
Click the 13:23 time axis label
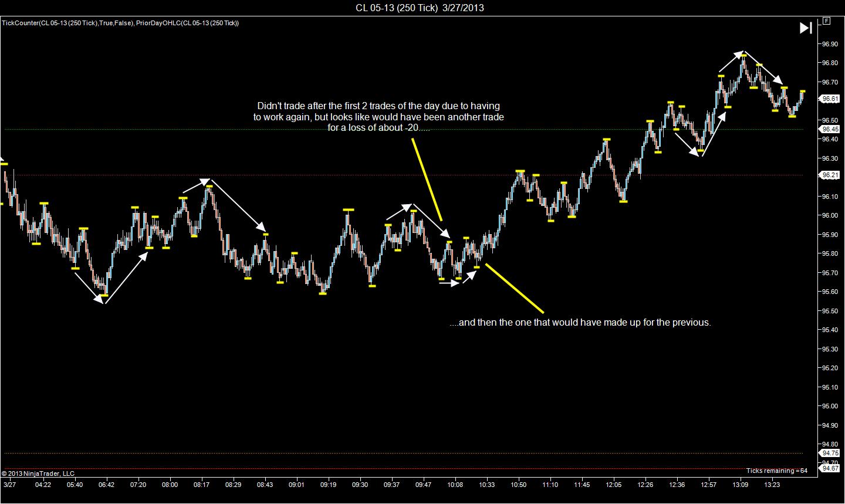coord(772,485)
